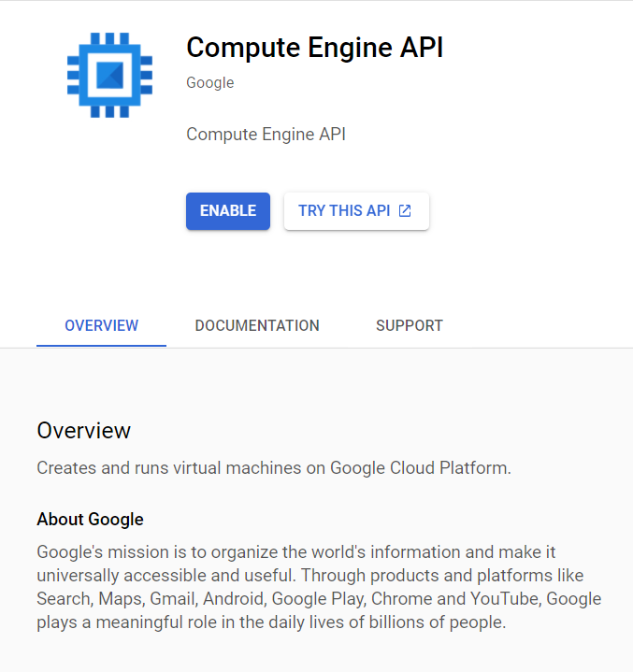Click the 'Creates and runs virtual machines' description

[274, 468]
